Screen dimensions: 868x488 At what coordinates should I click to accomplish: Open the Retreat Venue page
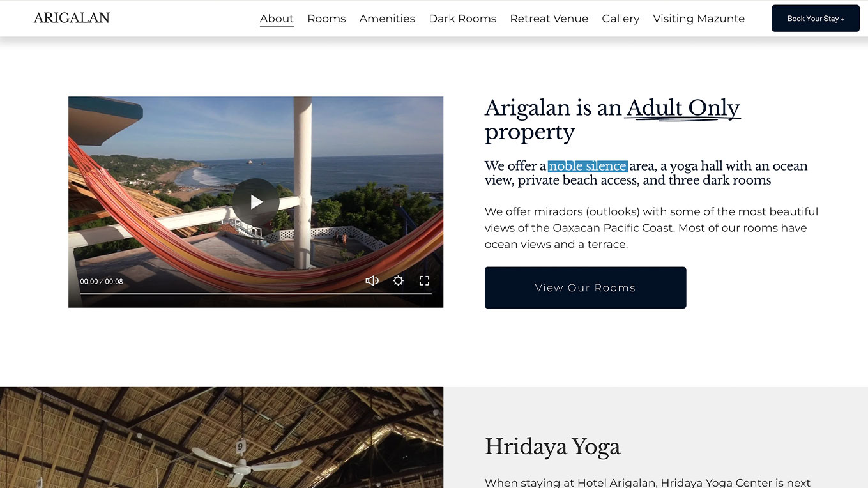coord(549,19)
